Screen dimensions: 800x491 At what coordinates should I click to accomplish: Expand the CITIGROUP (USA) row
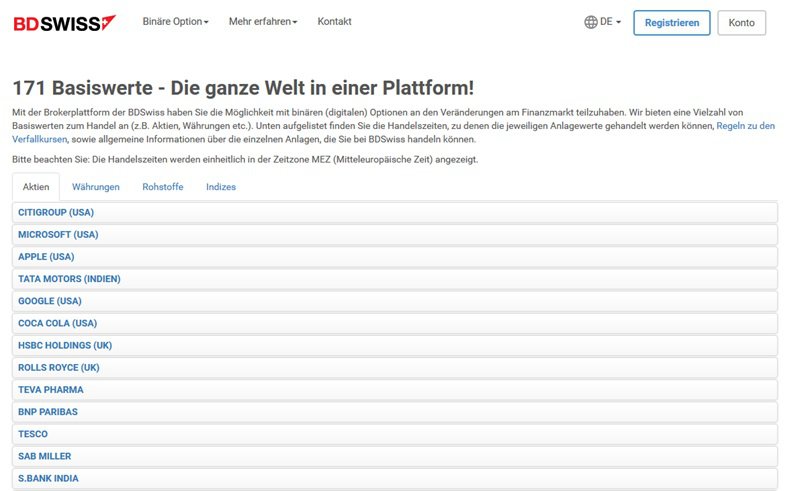[395, 212]
